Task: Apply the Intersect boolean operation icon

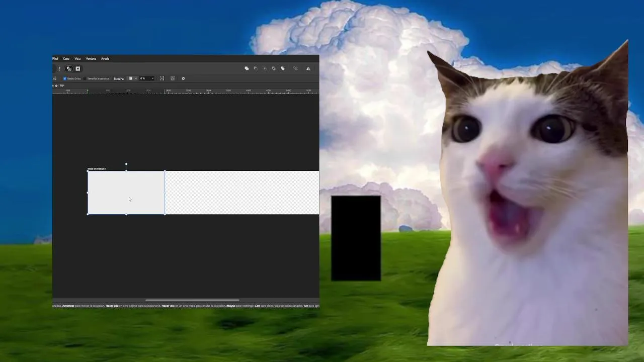Action: point(265,68)
